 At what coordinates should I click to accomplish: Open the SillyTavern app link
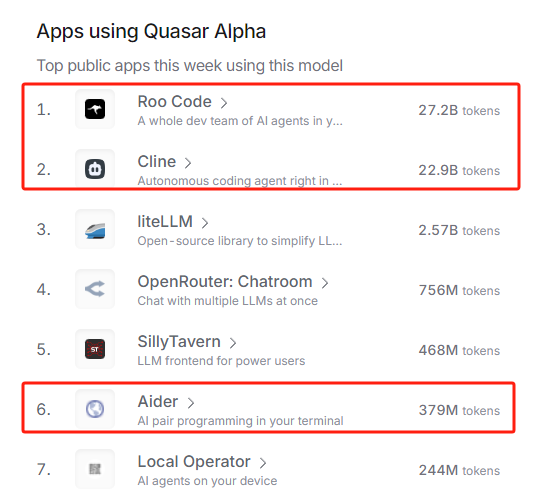point(179,342)
